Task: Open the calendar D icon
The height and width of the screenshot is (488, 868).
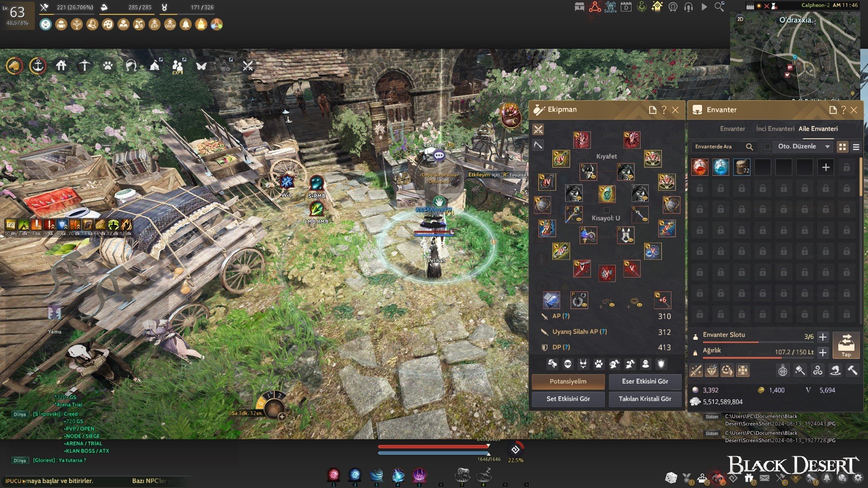Action: click(x=626, y=7)
